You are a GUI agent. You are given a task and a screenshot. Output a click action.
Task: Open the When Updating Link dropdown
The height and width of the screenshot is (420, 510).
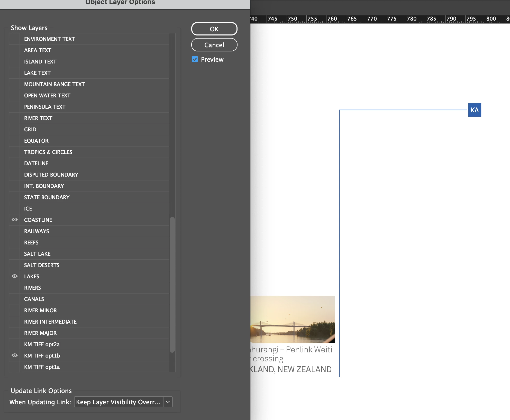[119, 402]
